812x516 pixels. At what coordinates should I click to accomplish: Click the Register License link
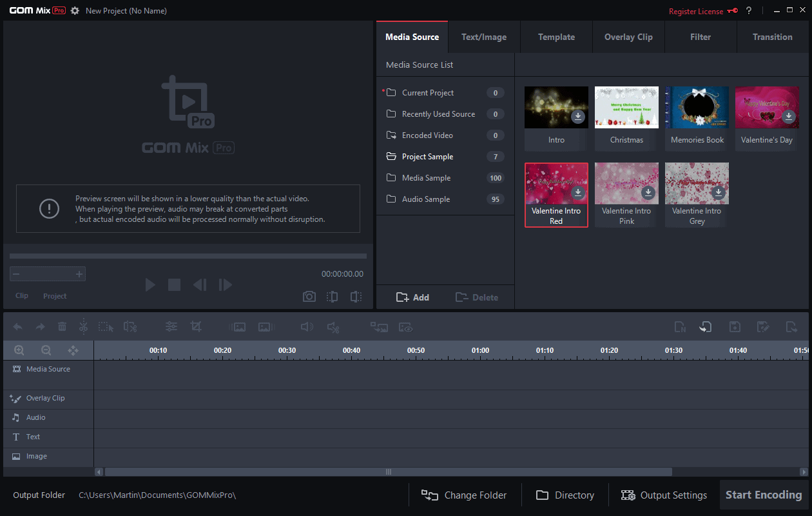coord(696,12)
